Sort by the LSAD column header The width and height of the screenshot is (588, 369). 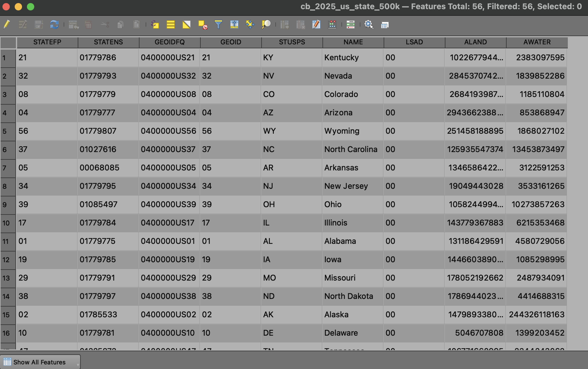pyautogui.click(x=415, y=42)
